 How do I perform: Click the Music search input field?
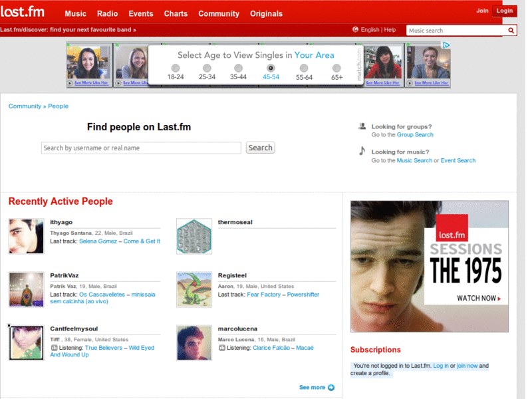tap(457, 31)
